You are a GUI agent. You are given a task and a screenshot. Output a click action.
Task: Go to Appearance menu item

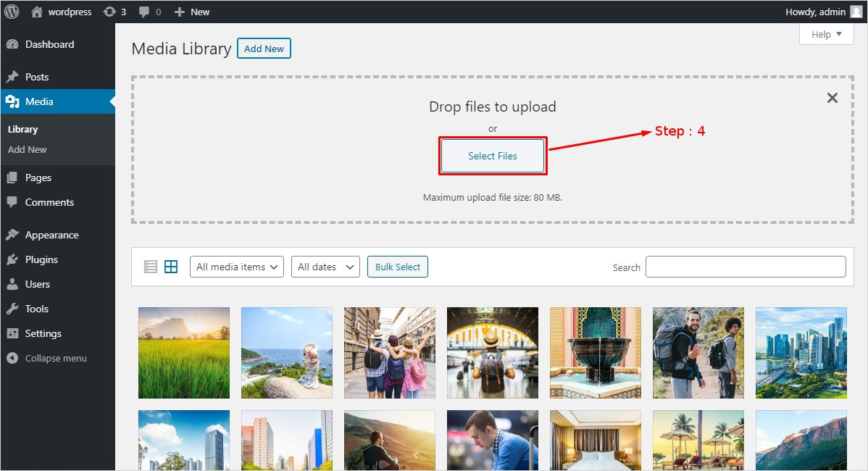pyautogui.click(x=51, y=235)
